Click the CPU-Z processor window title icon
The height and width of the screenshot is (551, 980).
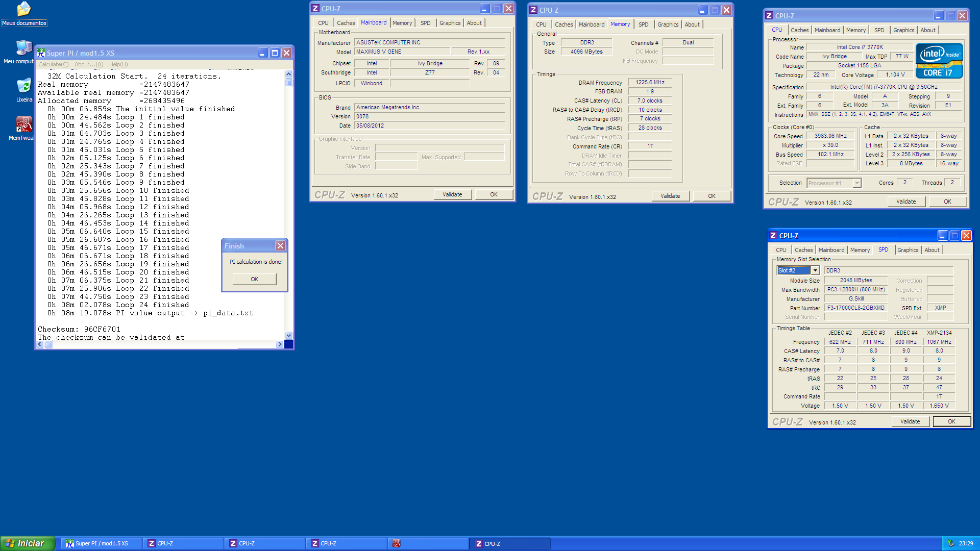click(x=769, y=16)
